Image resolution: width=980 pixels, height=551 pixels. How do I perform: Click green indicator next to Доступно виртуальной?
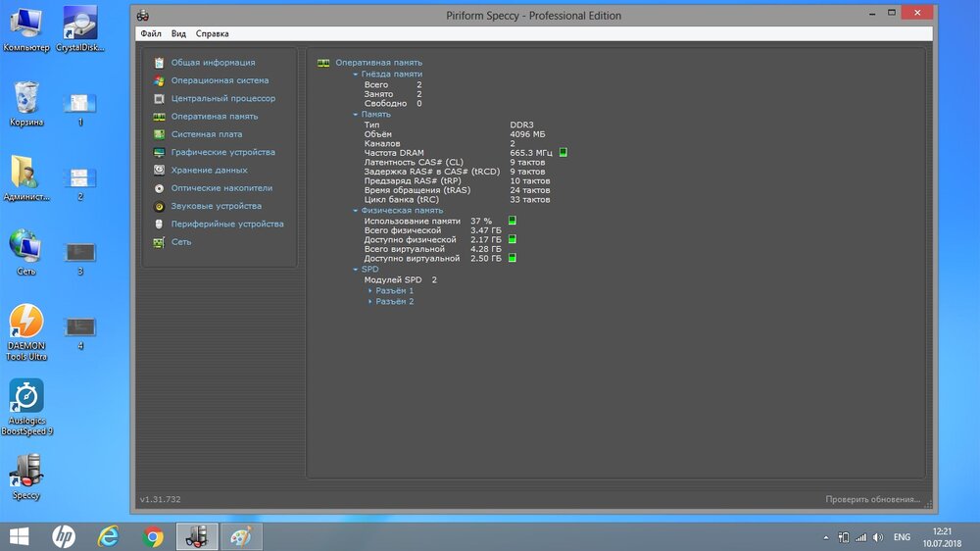[x=512, y=259]
